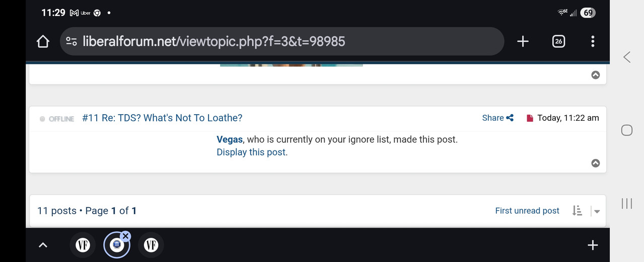This screenshot has width=644, height=262.
Task: Tap Uber notification icon in status bar
Action: (x=86, y=13)
